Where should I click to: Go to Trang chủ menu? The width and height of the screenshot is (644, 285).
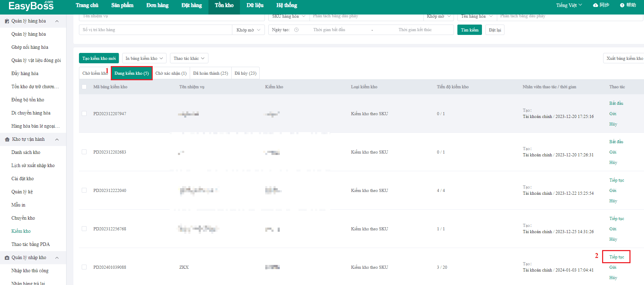87,5
